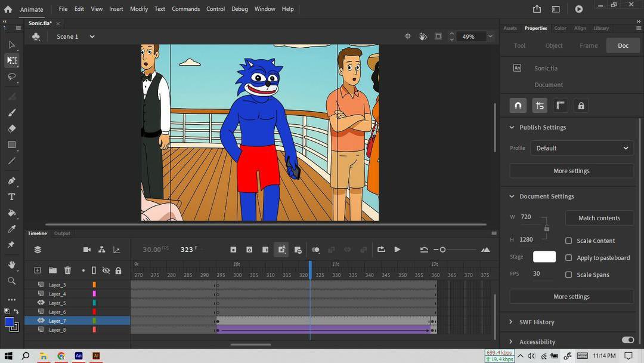Open the 49% zoom dropdown
The width and height of the screenshot is (644, 363).
(x=490, y=36)
